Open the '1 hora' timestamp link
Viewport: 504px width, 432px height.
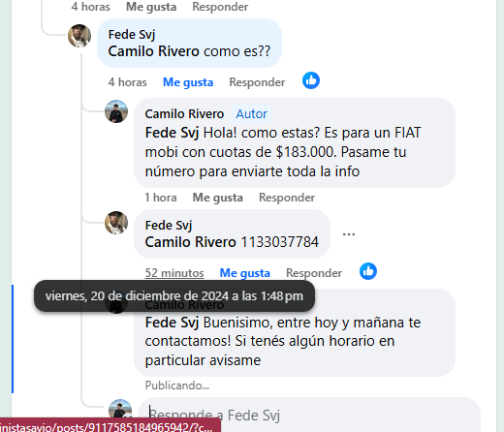[161, 198]
